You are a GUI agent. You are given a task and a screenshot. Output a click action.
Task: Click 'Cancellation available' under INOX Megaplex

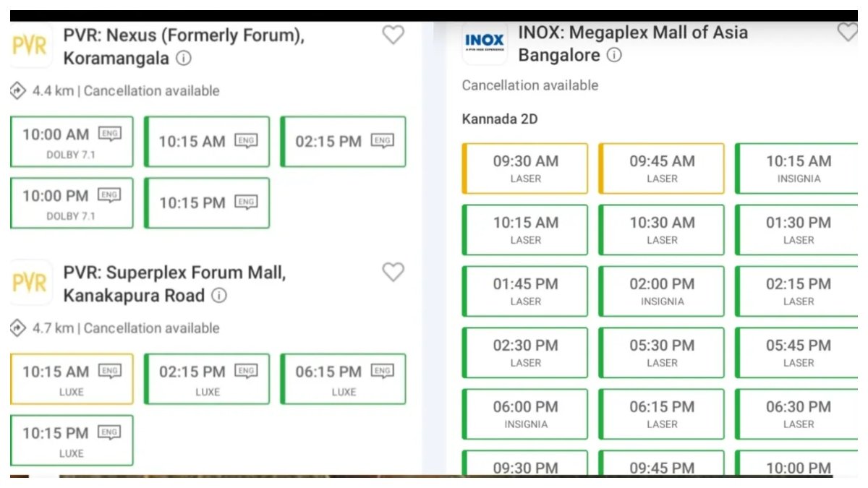(x=530, y=85)
